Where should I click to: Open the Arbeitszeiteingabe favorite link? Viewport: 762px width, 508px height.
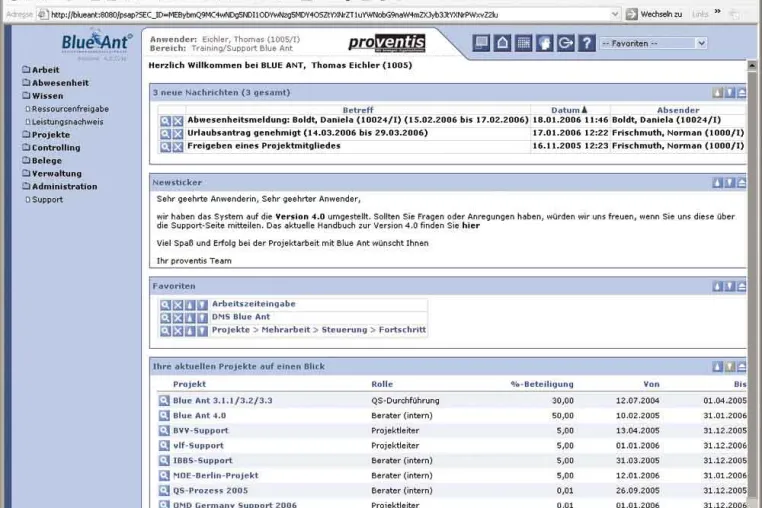click(254, 304)
